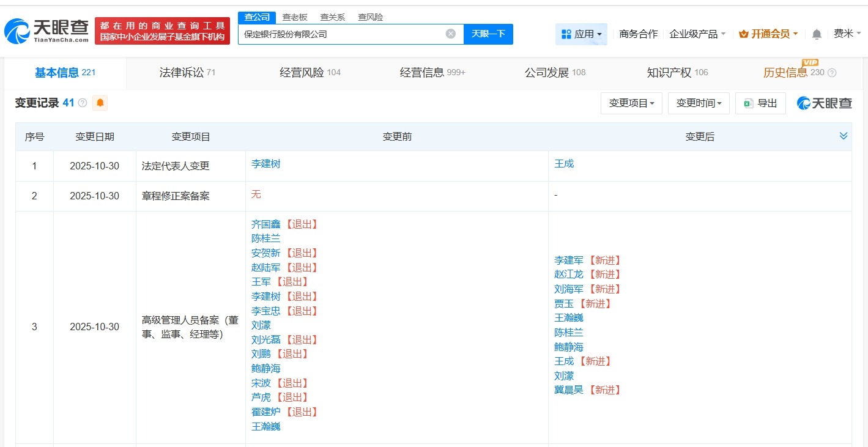This screenshot has height=447, width=868.
Task: Open the 变更项目 filter dropdown
Action: 631,103
